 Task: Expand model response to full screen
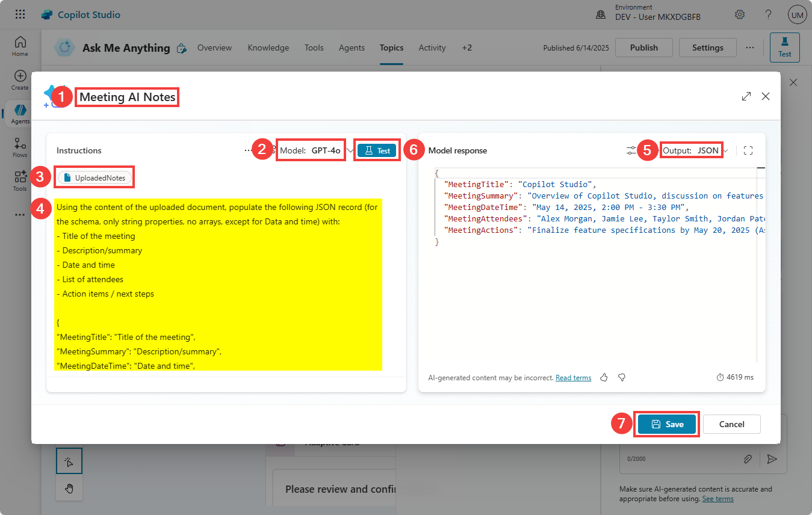(748, 150)
